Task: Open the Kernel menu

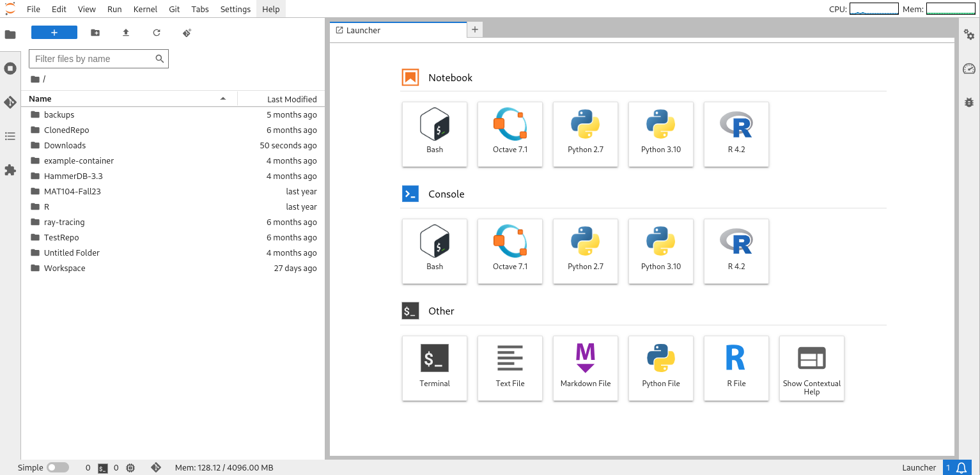Action: [145, 9]
